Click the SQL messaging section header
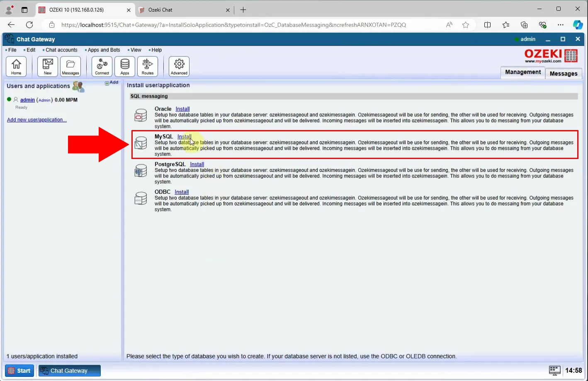 [x=354, y=96]
